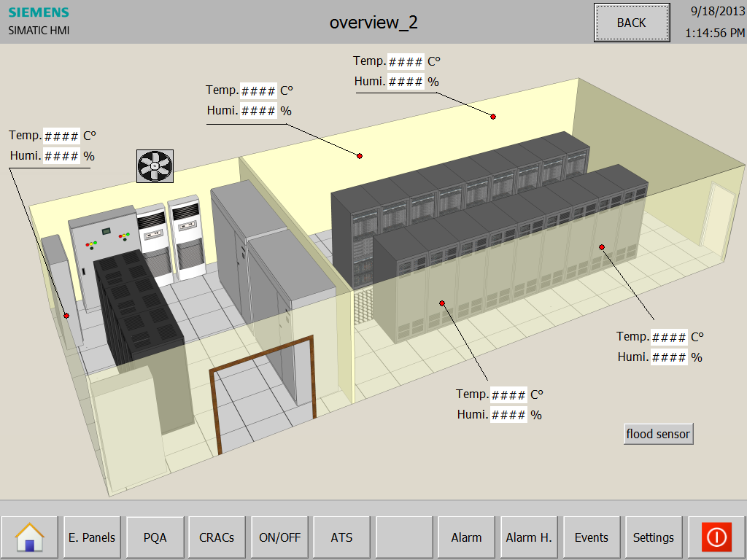Open the ATS screen

pos(341,537)
